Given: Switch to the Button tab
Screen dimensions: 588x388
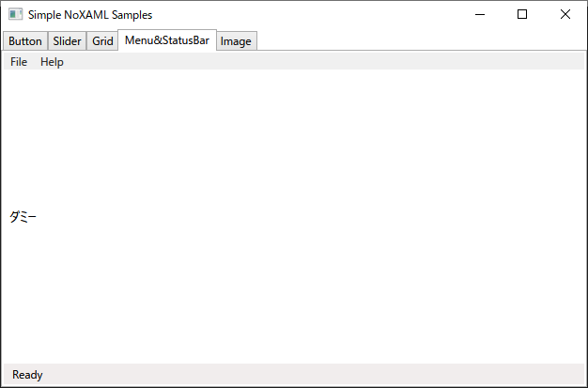Looking at the screenshot, I should tap(25, 41).
